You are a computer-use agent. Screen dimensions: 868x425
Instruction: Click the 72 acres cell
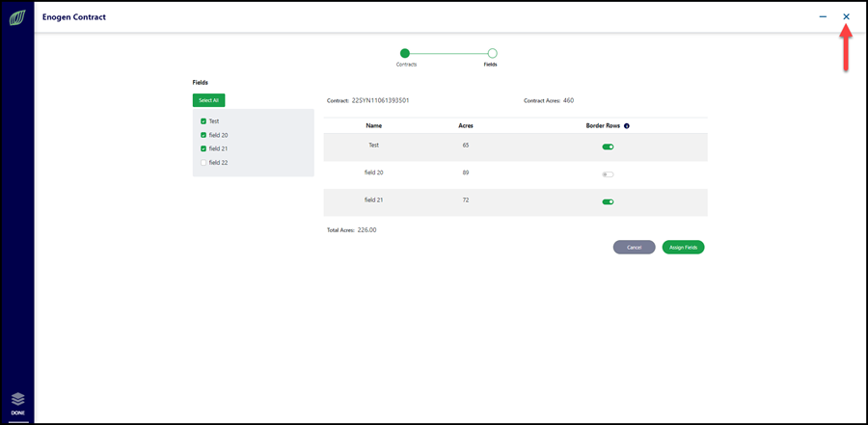[x=466, y=199]
